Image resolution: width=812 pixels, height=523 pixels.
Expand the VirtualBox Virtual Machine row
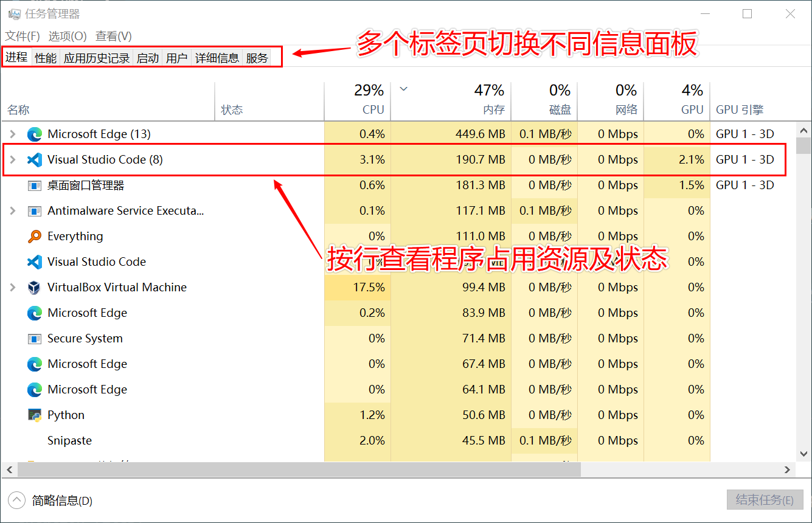pyautogui.click(x=13, y=287)
